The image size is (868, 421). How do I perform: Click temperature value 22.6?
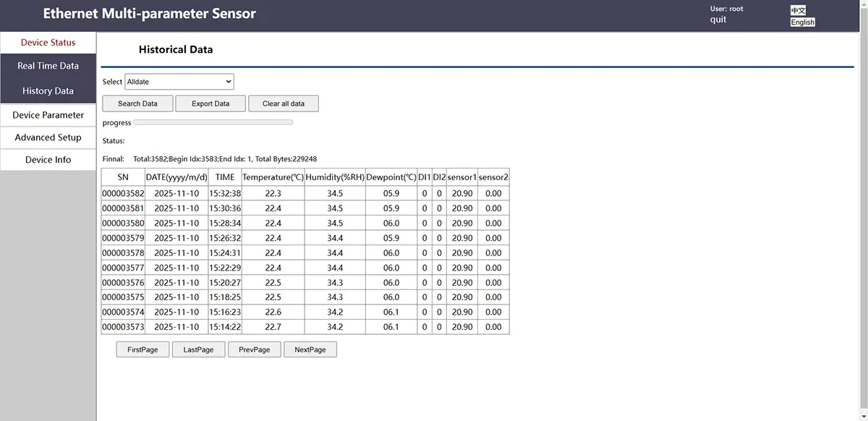[273, 312]
